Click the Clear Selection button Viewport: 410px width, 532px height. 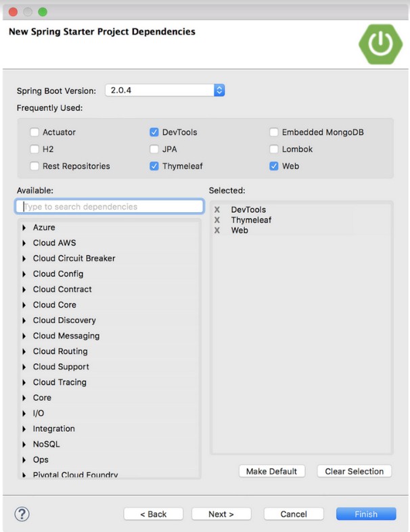coord(354,471)
